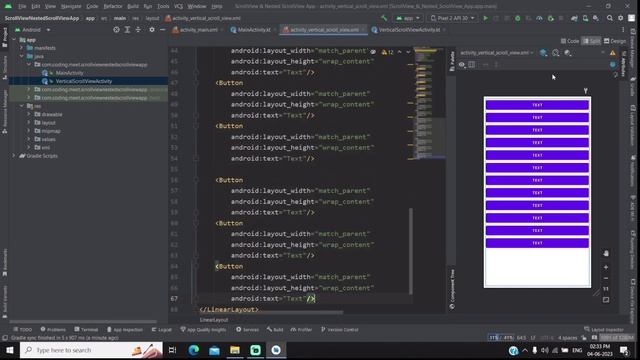Switch to VerticalScrollViewActivity.kt editor tab
Image resolution: width=640 pixels, height=360 pixels.
[409, 30]
